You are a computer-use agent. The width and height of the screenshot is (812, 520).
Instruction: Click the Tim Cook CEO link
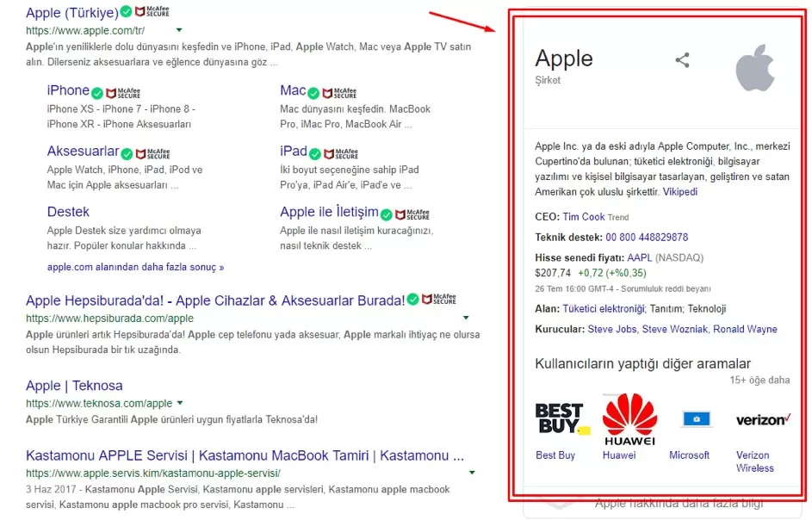coord(584,217)
